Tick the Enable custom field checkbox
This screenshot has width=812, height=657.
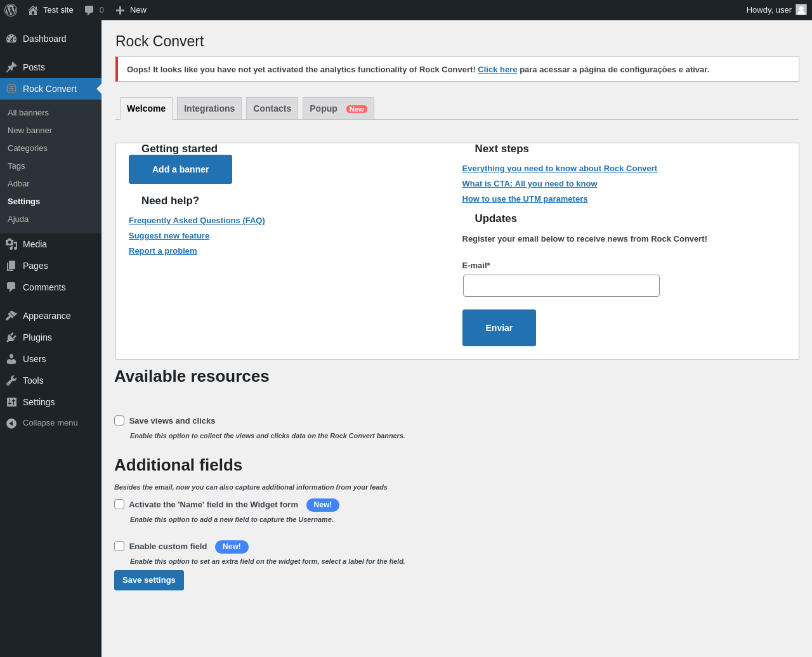(x=119, y=546)
